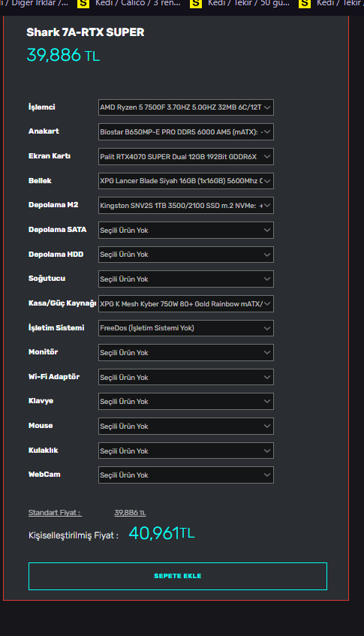Click the WebCam label
The image size is (364, 636).
44,475
